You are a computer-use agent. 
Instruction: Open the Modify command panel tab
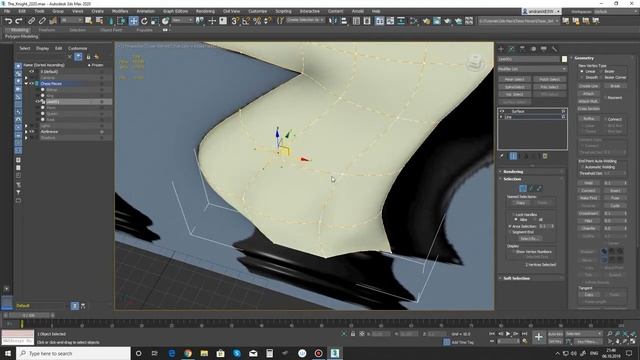click(512, 49)
